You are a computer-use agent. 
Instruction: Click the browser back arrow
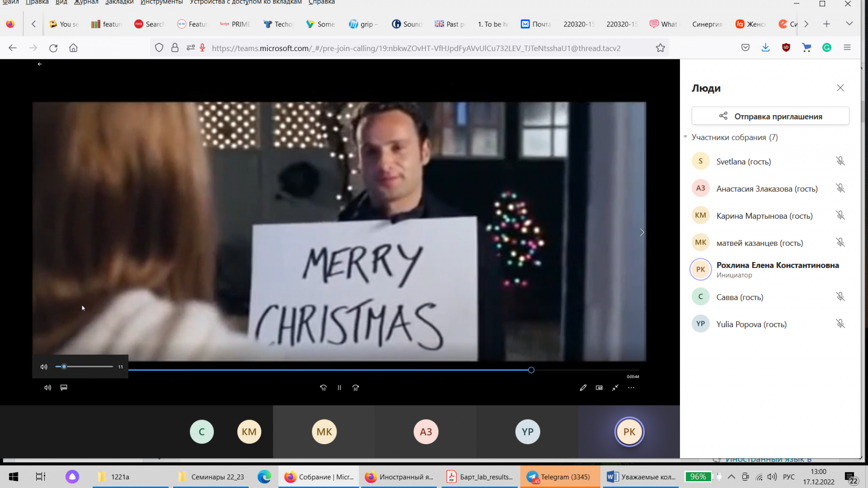[x=13, y=48]
